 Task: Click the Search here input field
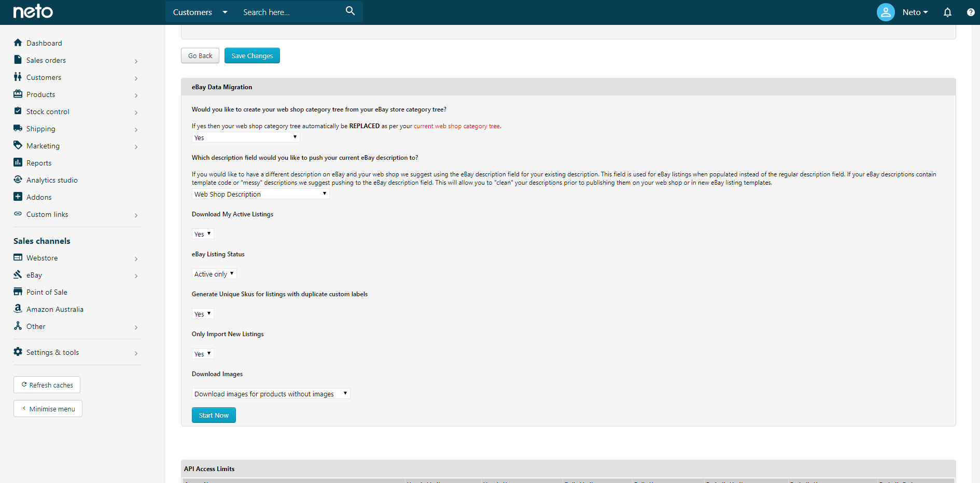290,12
